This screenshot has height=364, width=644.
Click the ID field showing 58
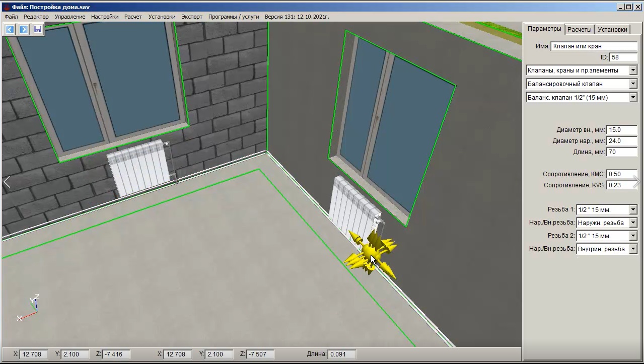(623, 57)
